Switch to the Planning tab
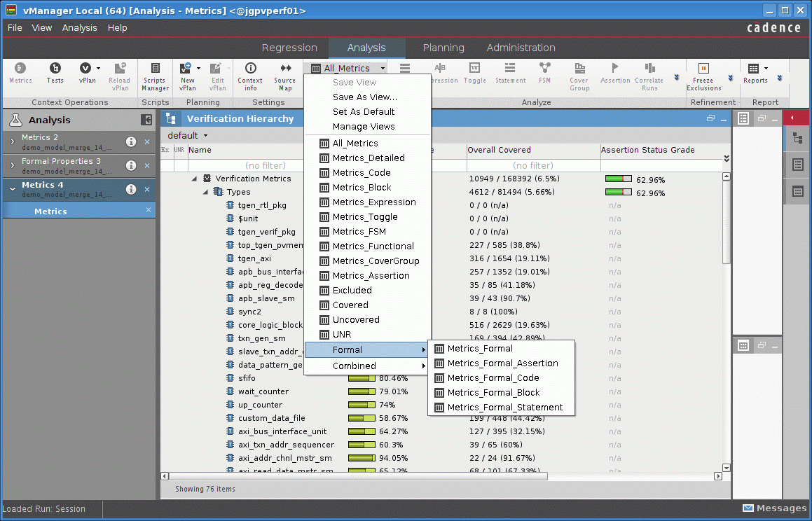The width and height of the screenshot is (812, 521). 443,48
